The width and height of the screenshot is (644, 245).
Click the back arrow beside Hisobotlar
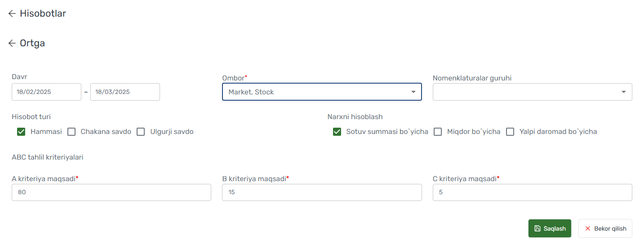tap(12, 14)
